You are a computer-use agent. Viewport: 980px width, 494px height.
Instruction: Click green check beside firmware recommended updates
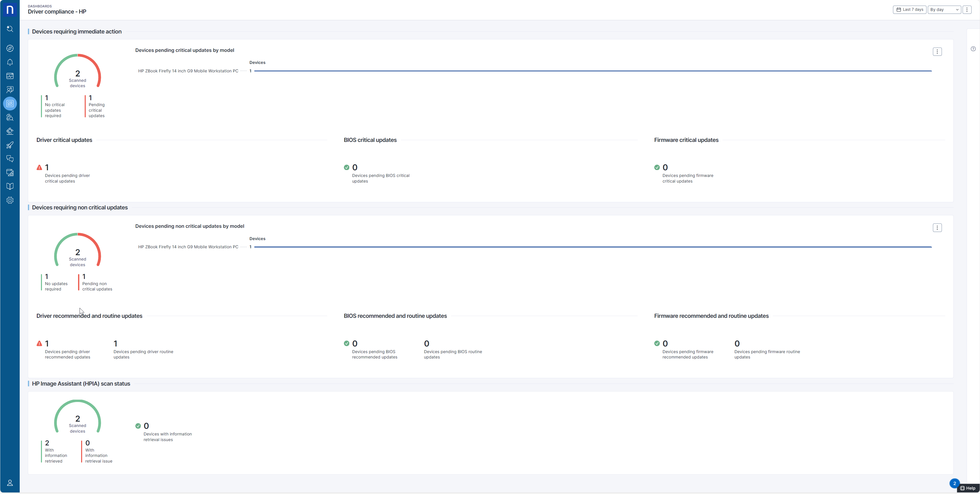657,343
